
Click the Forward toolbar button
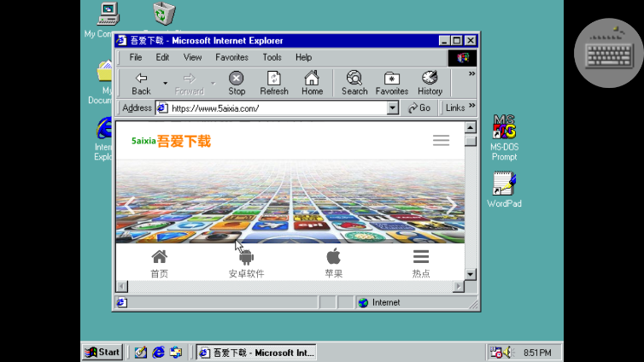[x=190, y=84]
